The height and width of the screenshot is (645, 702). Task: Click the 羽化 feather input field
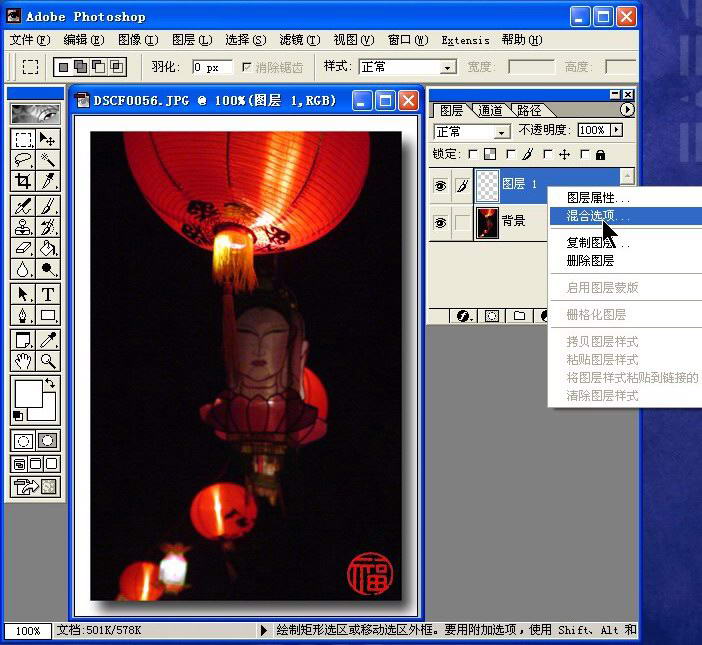click(x=211, y=67)
